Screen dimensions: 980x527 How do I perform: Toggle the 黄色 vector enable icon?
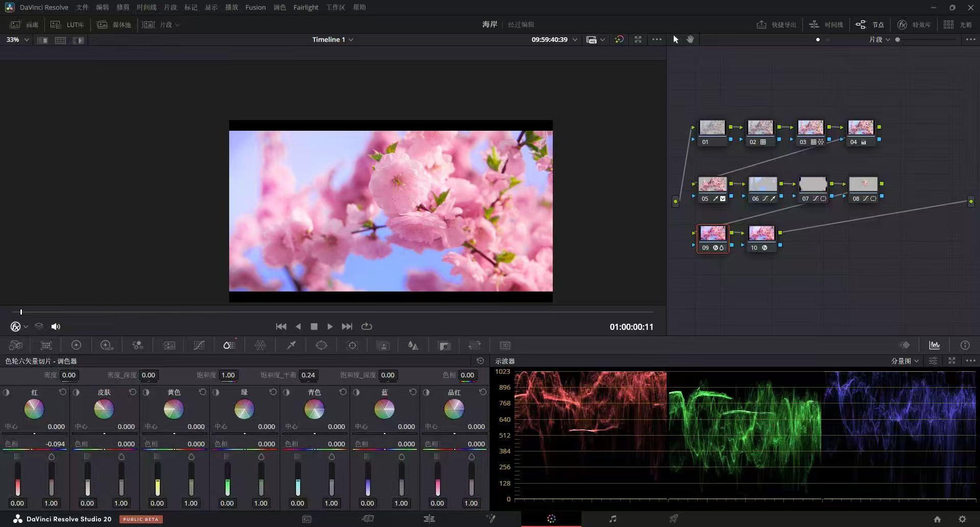click(x=146, y=392)
